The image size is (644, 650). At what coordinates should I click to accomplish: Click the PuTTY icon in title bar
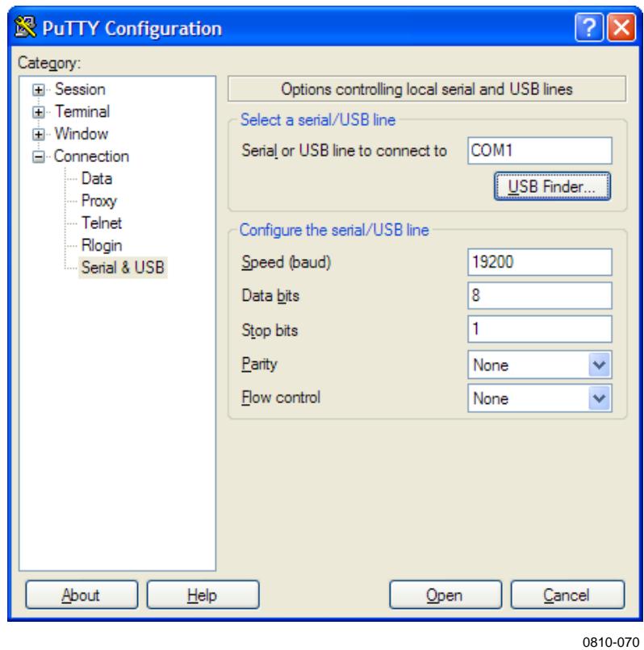(x=25, y=27)
